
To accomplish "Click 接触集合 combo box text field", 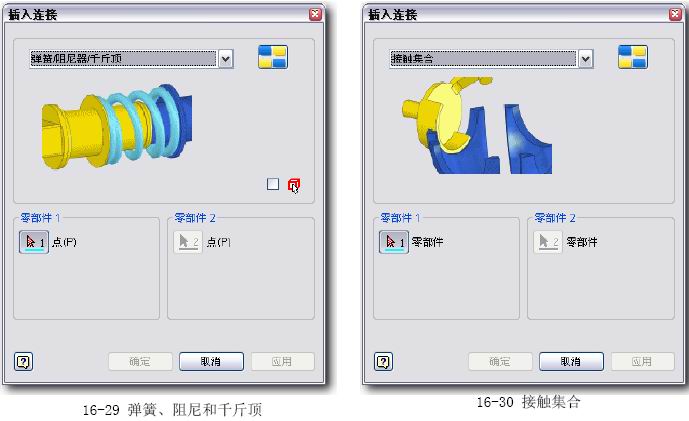I will [x=483, y=59].
